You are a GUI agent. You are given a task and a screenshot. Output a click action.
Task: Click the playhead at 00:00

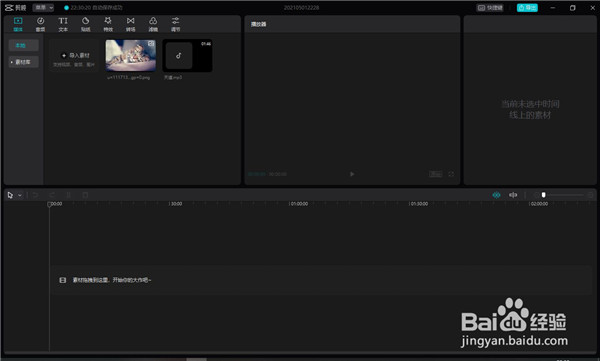click(49, 204)
